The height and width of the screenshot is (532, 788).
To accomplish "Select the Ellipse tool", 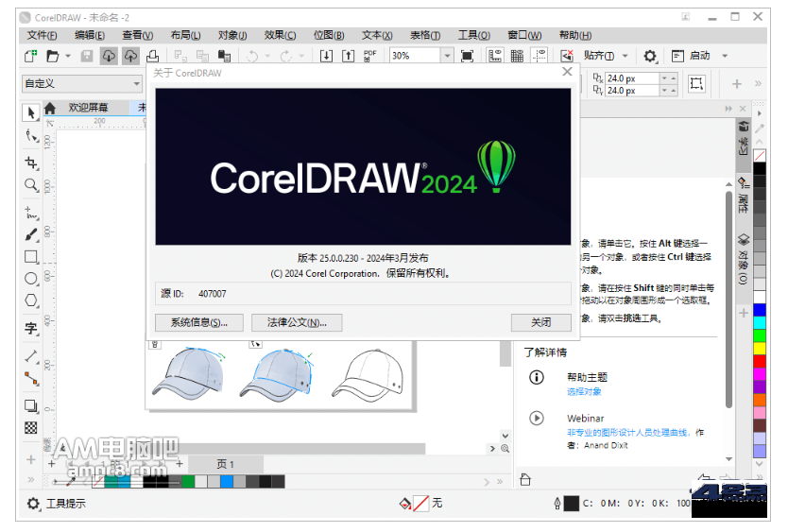I will (31, 279).
